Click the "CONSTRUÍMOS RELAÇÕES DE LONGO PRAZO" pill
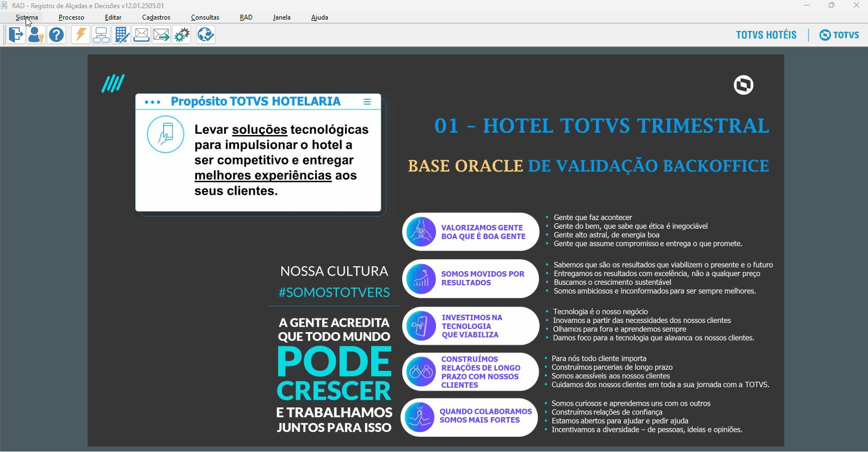868x452 pixels. click(471, 372)
